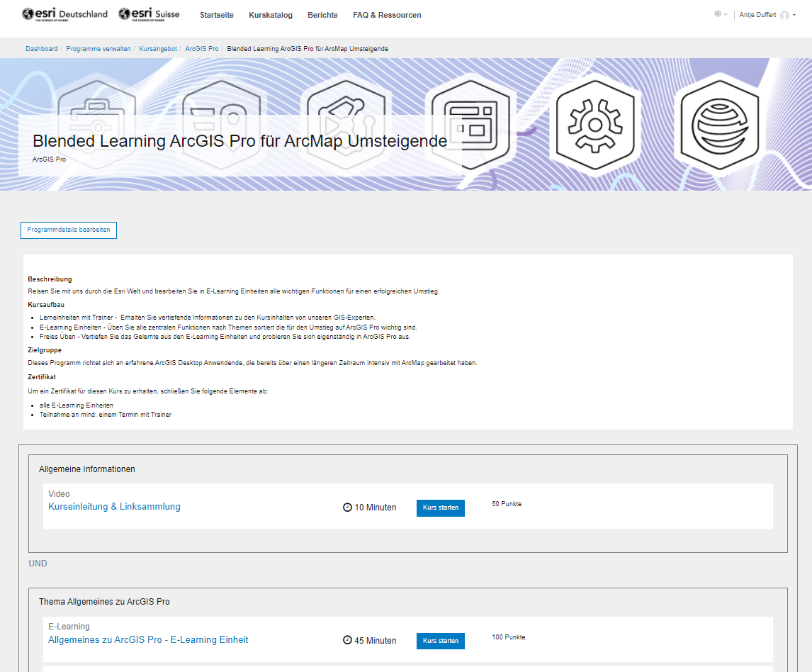The image size is (812, 672).
Task: Click the clock icon beside 10 Minuten
Action: [347, 507]
